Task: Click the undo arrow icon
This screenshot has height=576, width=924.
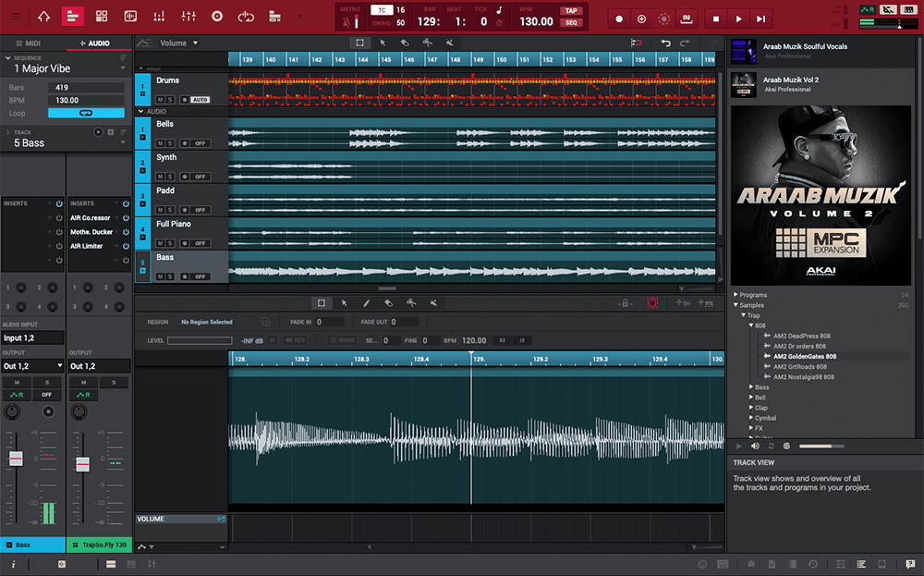Action: pos(665,43)
